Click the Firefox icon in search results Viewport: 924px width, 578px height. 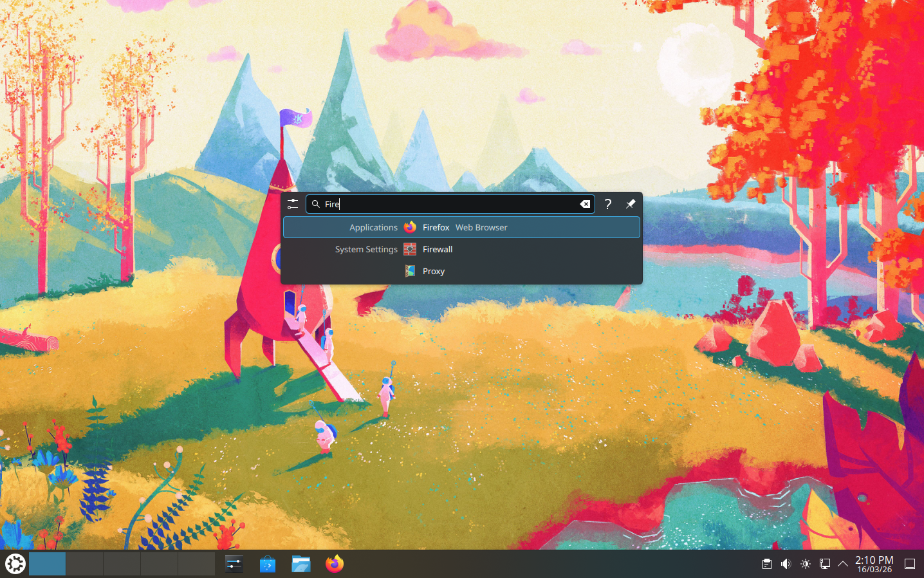pyautogui.click(x=410, y=227)
